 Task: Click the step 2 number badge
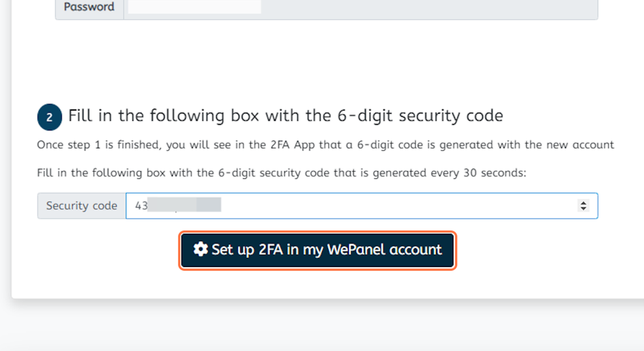click(x=50, y=117)
